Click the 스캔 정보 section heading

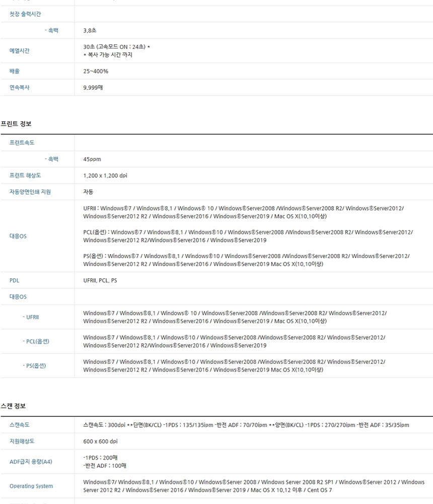click(13, 406)
